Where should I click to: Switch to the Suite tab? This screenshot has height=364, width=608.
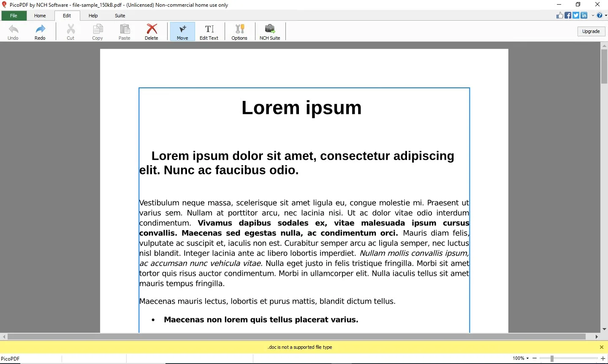(120, 16)
